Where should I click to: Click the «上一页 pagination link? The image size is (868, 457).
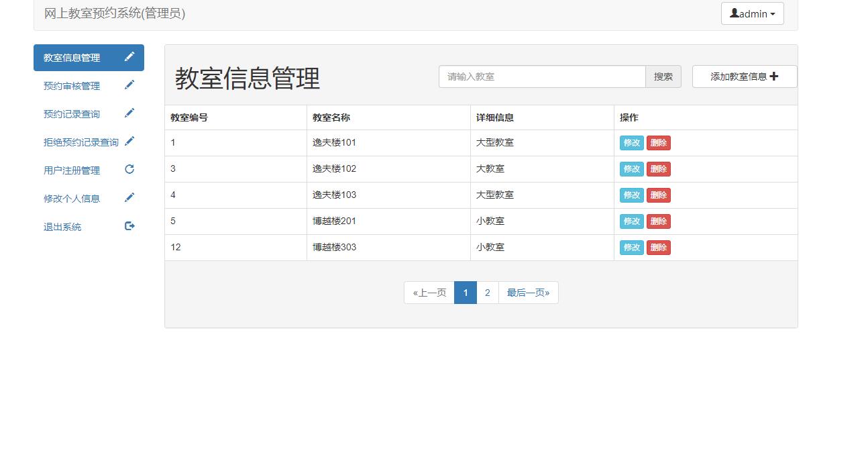pos(429,293)
